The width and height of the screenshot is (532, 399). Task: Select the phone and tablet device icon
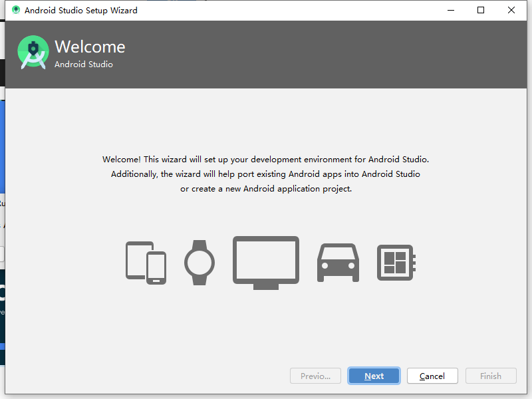(146, 263)
